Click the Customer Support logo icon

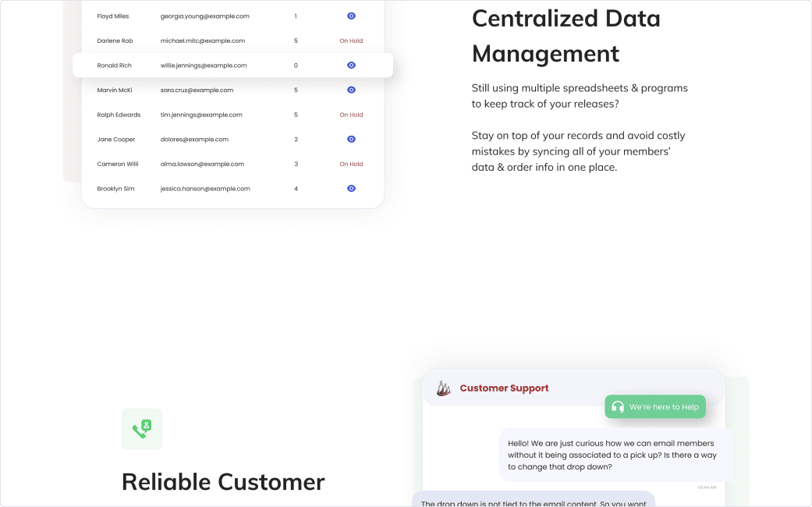click(x=443, y=388)
